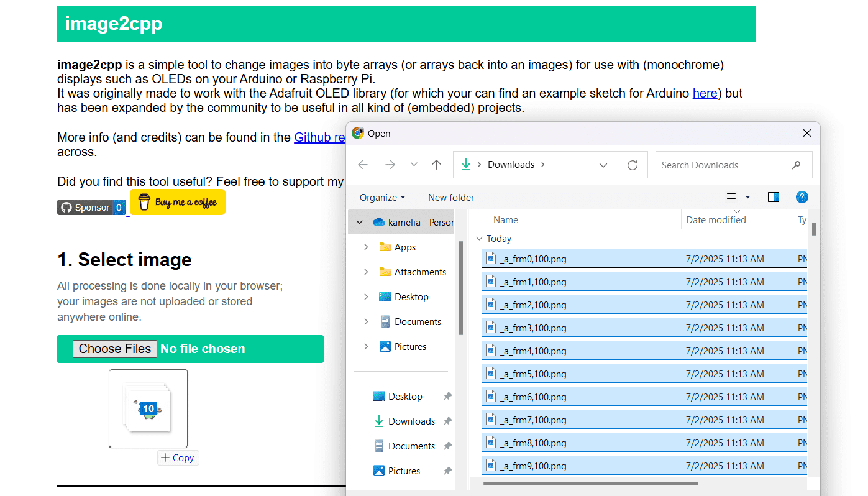Click the Back arrow in Open dialog
Image resolution: width=868 pixels, height=496 pixels.
coord(363,165)
